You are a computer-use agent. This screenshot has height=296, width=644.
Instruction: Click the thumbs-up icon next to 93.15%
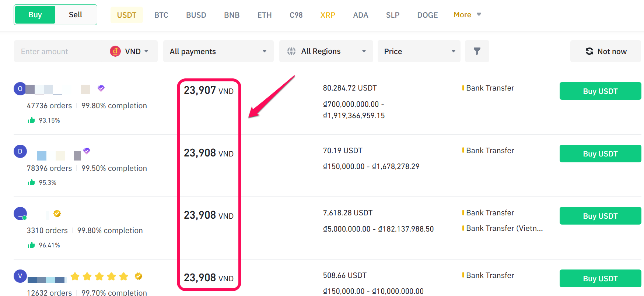(x=31, y=120)
